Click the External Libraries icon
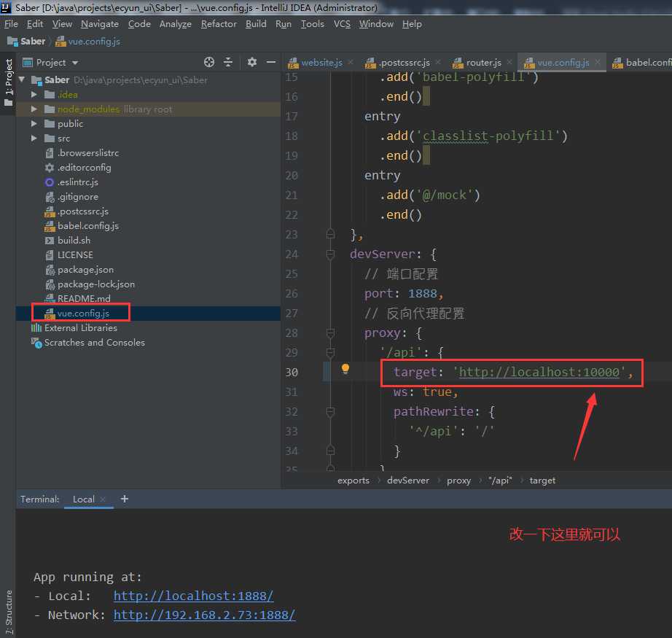 pyautogui.click(x=36, y=328)
